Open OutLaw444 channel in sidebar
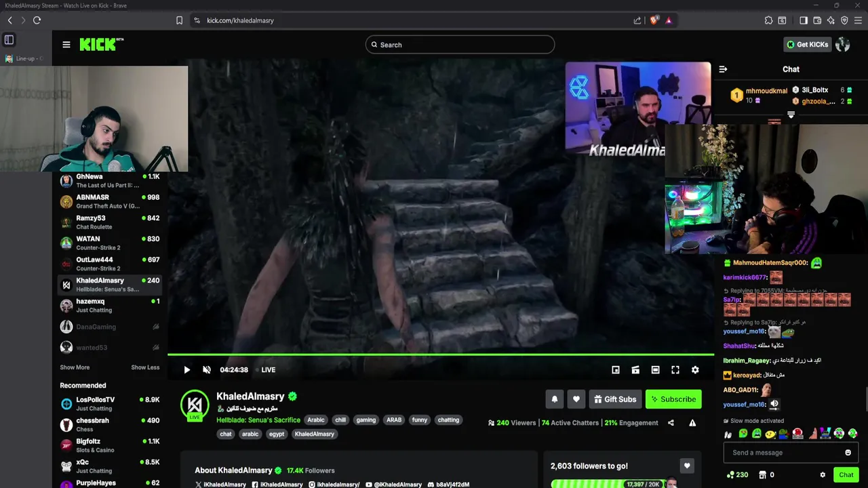Screen dimensions: 868x488 point(110,264)
